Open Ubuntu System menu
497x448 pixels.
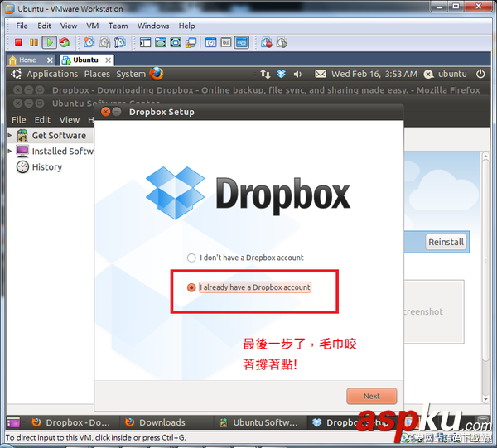(x=131, y=74)
